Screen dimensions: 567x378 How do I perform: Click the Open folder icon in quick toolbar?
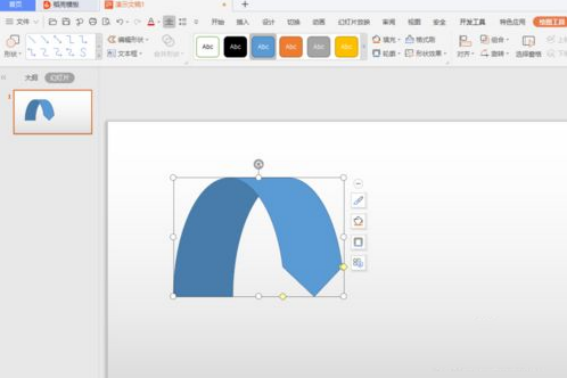52,22
